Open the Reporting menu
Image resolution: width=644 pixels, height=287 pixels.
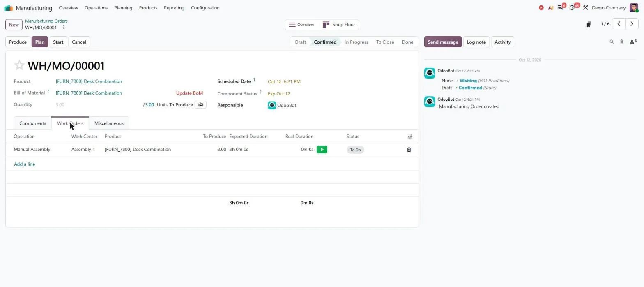pyautogui.click(x=174, y=8)
